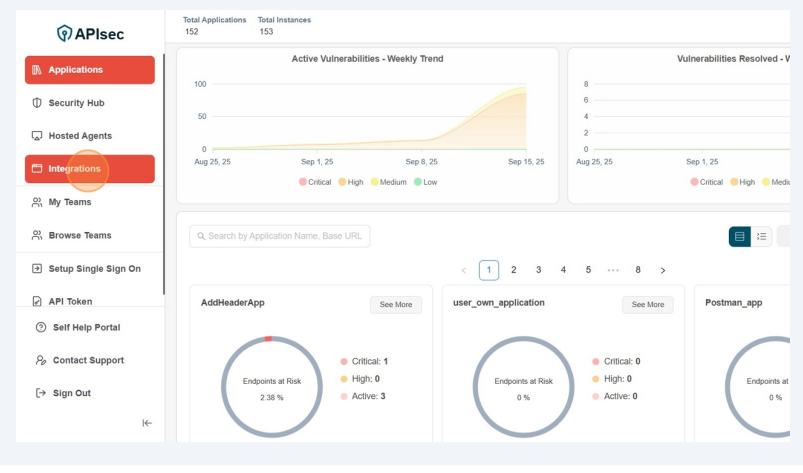Click the Self Help Portal question icon
The image size is (803, 473).
click(41, 328)
